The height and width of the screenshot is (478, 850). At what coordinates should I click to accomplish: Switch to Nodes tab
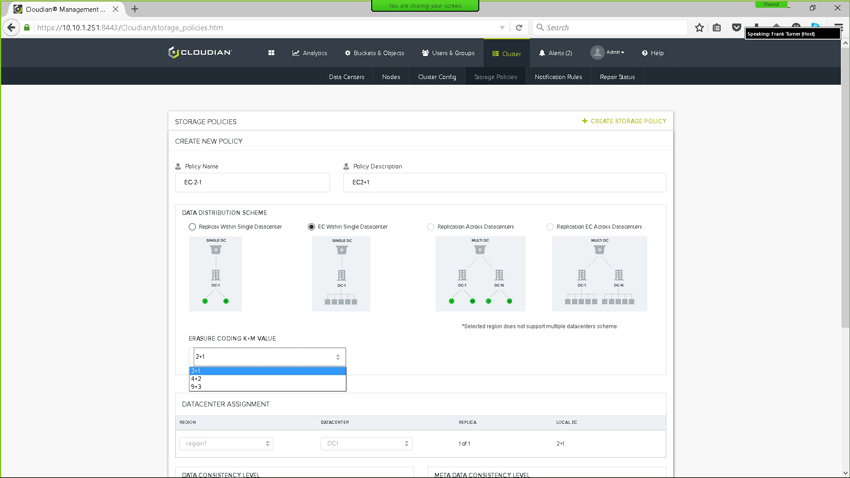click(391, 77)
